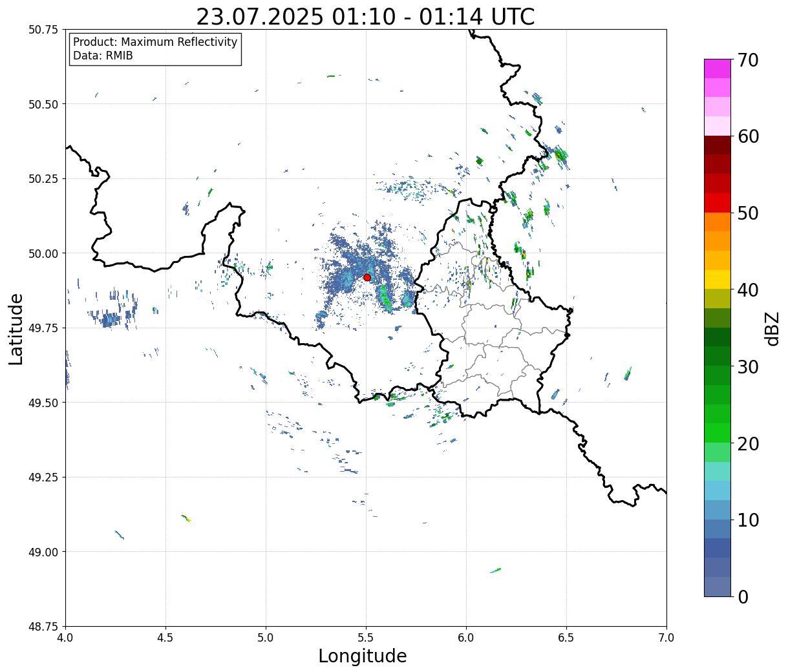788x672 pixels.
Task: Click colorbar tick label 50
Action: tap(748, 213)
